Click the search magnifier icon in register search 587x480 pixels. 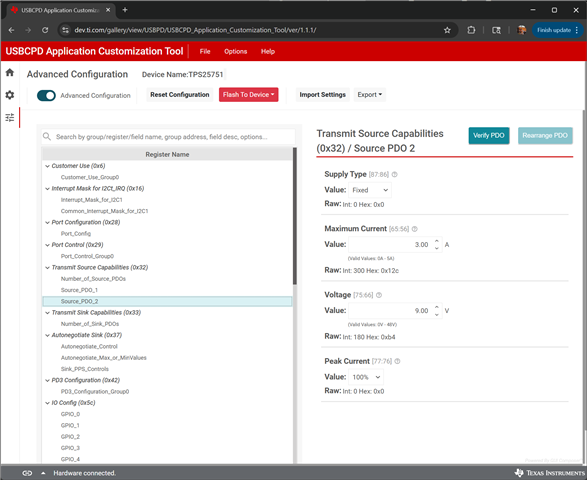coord(47,136)
